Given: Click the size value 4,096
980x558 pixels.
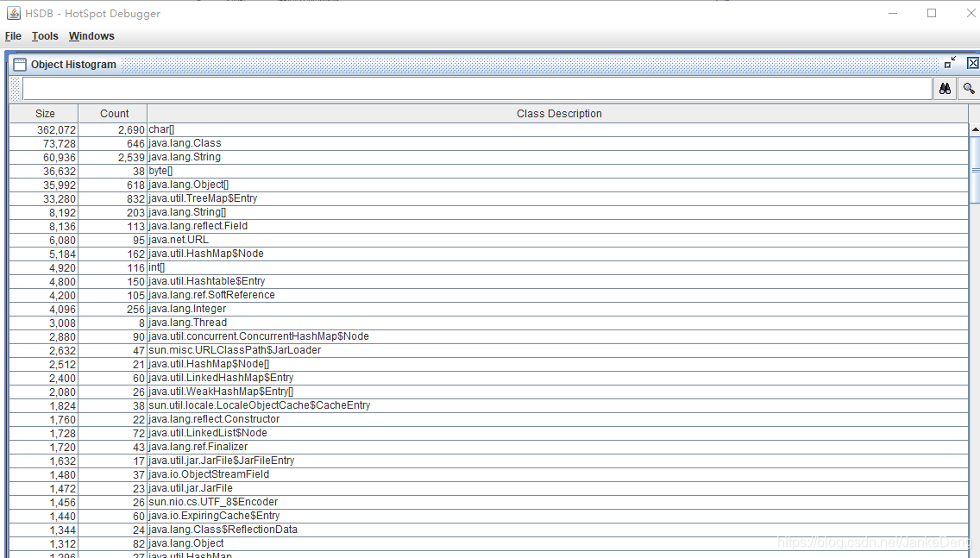Looking at the screenshot, I should click(x=62, y=310).
